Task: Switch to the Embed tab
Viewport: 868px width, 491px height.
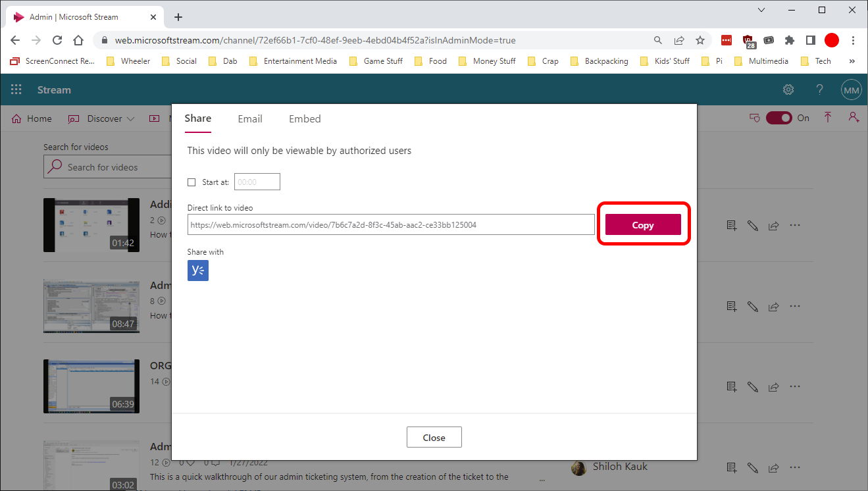Action: [x=305, y=119]
